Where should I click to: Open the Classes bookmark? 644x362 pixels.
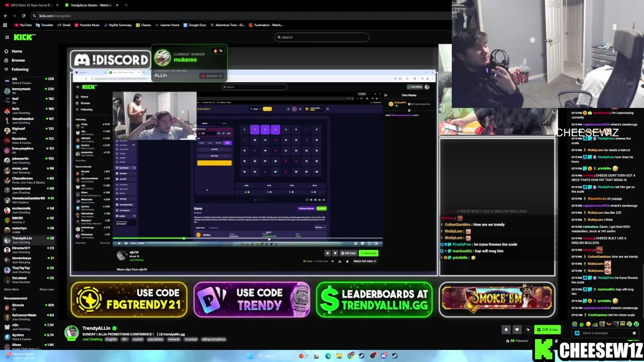(x=143, y=25)
